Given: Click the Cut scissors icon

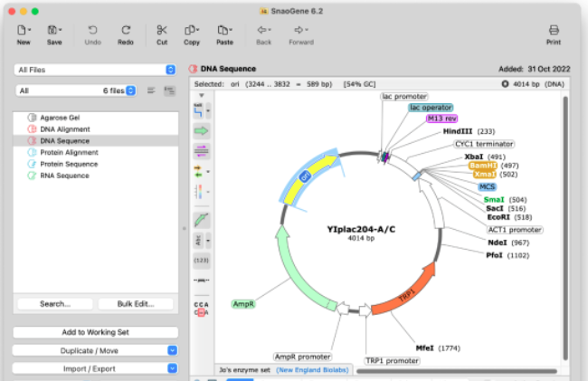Looking at the screenshot, I should [162, 30].
